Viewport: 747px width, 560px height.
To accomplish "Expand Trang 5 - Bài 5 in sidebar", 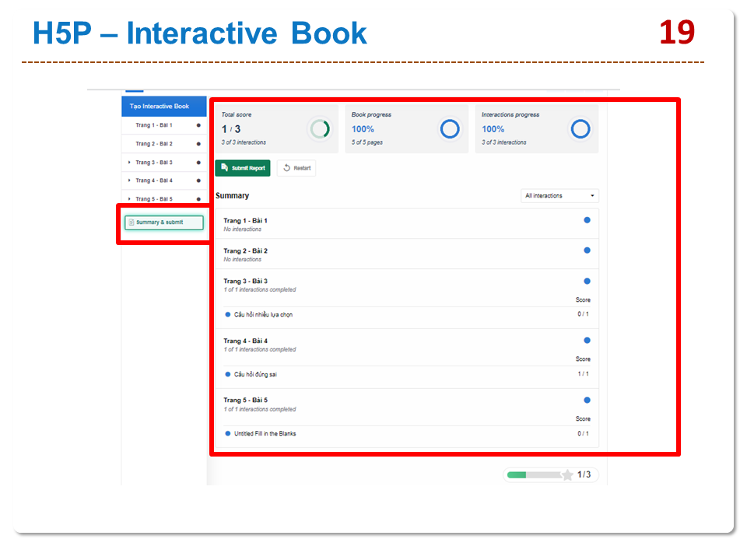I will (129, 199).
